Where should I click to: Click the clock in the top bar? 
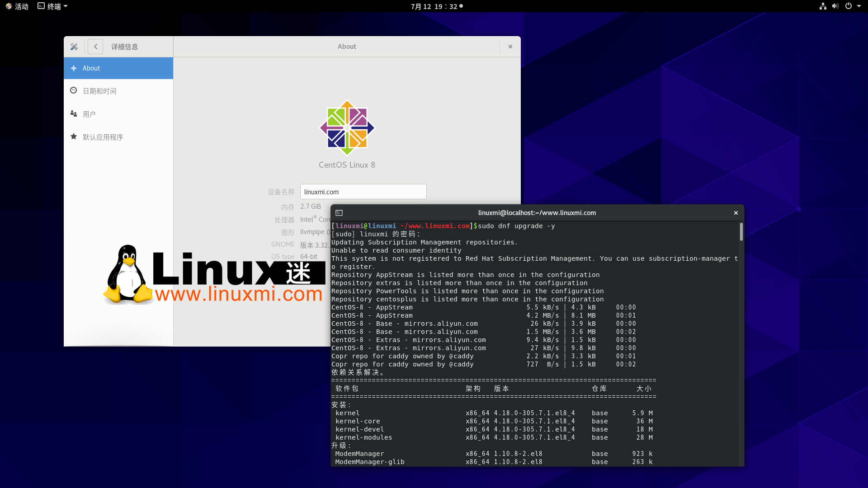tap(437, 6)
